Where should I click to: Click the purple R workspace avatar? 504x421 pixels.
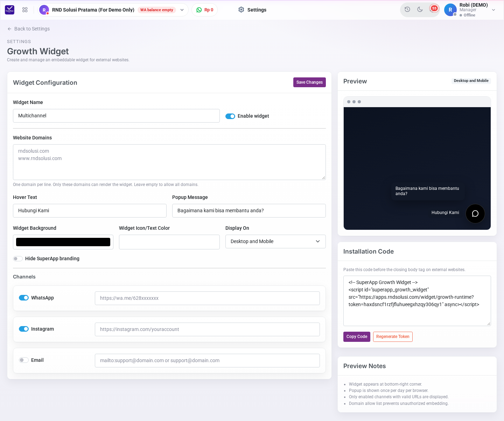44,10
